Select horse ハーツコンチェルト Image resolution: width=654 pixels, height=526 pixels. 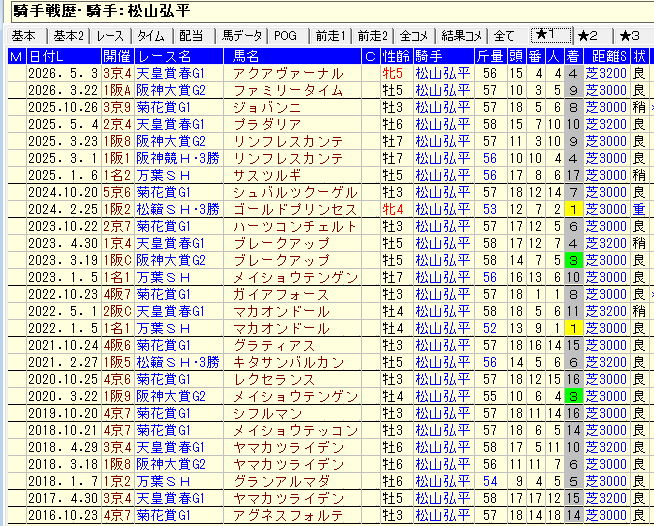point(295,227)
